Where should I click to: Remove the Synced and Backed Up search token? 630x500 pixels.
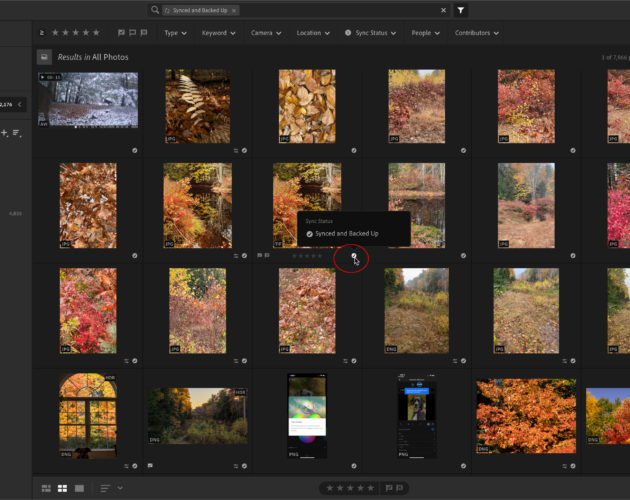[234, 10]
